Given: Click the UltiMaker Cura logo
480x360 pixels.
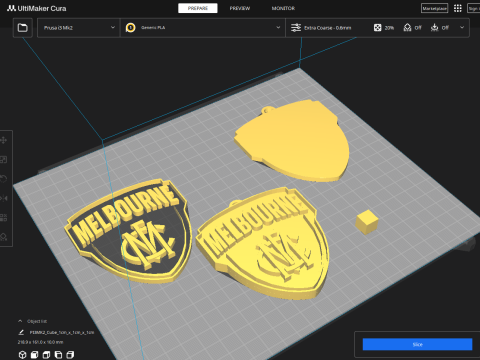Looking at the screenshot, I should tap(37, 8).
